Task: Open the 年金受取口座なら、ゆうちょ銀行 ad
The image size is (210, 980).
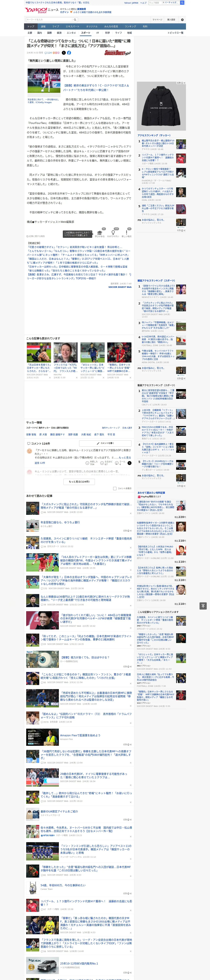Action: pos(60,522)
